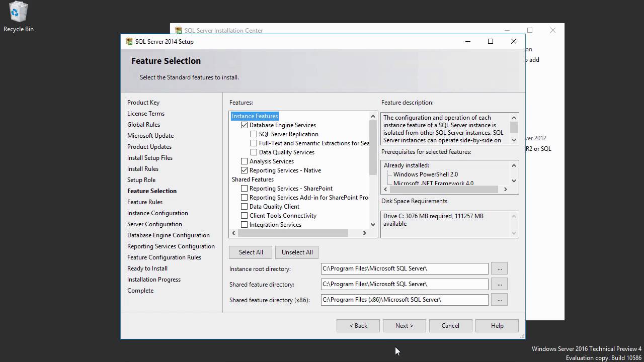
Task: Select the Feature Rules step
Action: [x=145, y=202]
